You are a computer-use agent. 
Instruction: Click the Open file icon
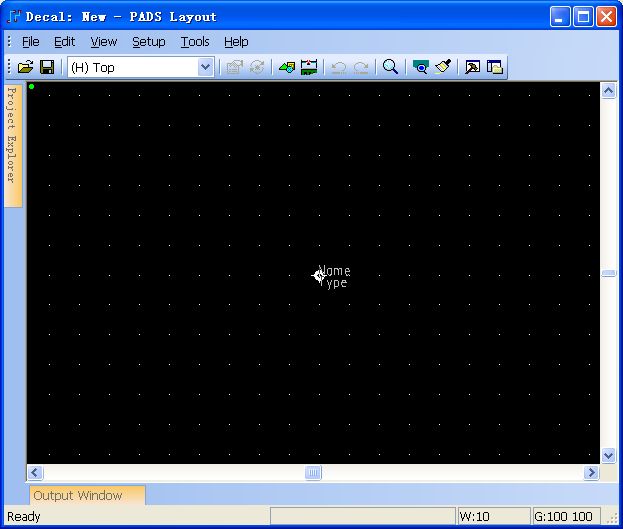(25, 67)
